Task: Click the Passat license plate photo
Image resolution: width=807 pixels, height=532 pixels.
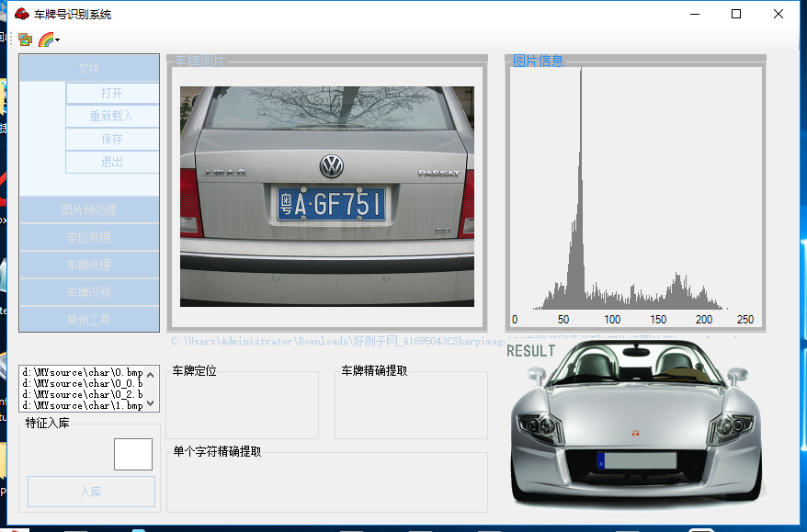Action: [327, 197]
